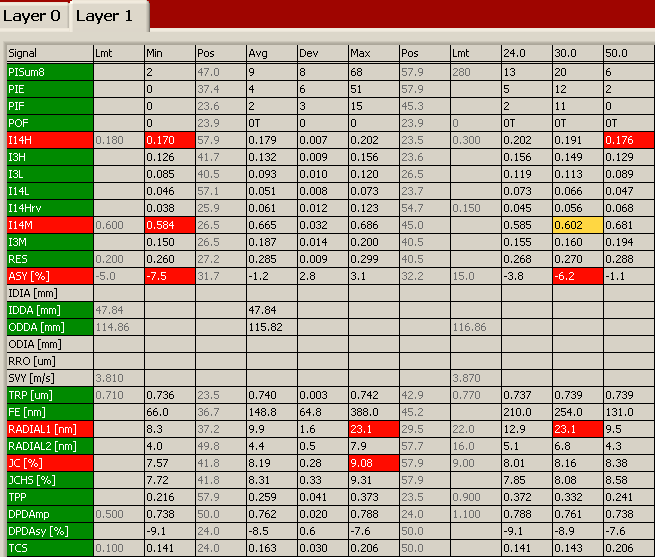Click the I14Hrv upper limit 0.150

pos(476,208)
